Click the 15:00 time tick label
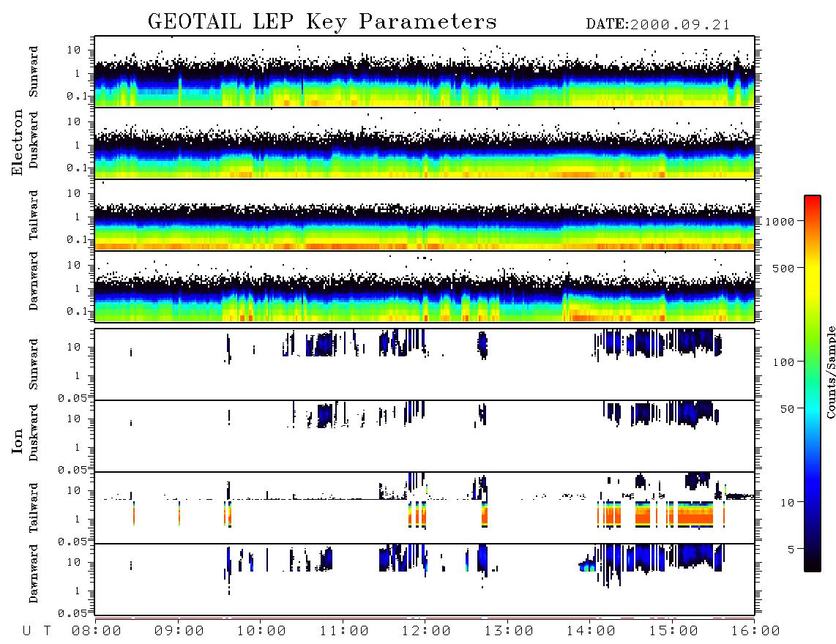This screenshot has width=836, height=644. tap(673, 632)
